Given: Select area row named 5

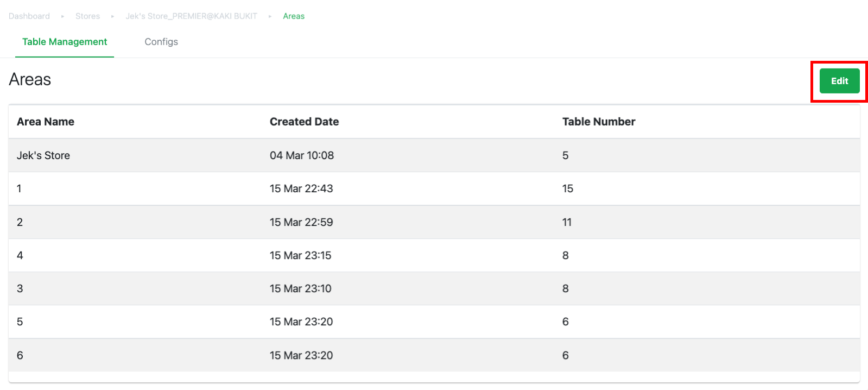Looking at the screenshot, I should tap(434, 322).
